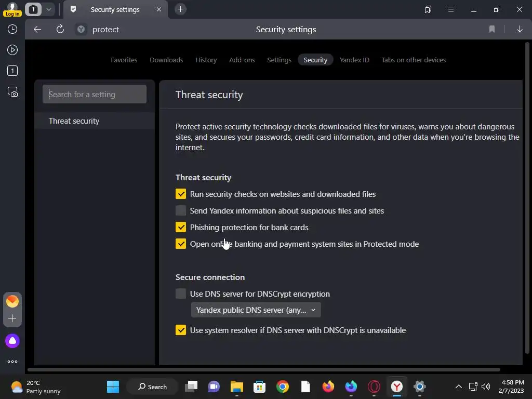532x399 pixels.
Task: Launch Firefox from taskbar
Action: click(x=328, y=387)
